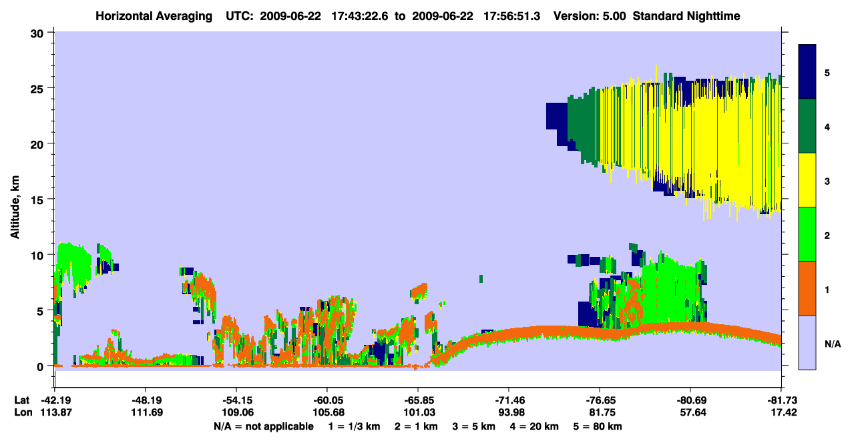Click the dark green level 4 colorbar segment
Image resolution: width=868 pixels, height=445 pixels.
[807, 126]
